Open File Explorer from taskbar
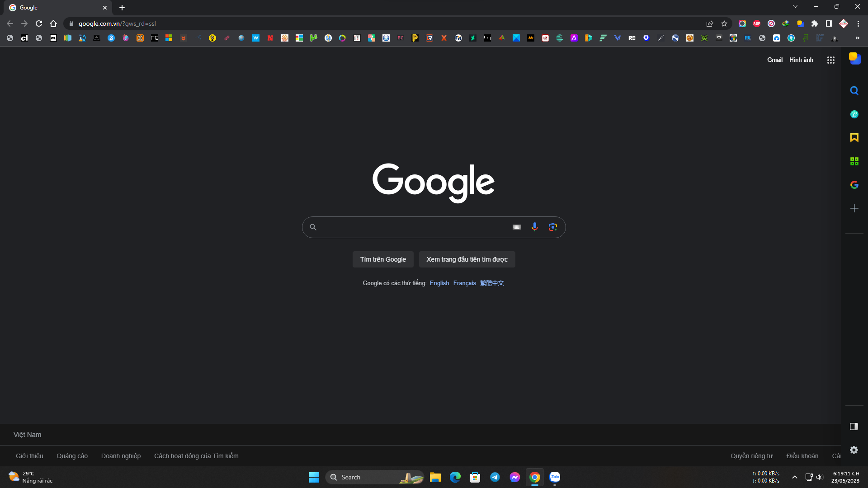Screen dimensions: 868x488 [435, 477]
